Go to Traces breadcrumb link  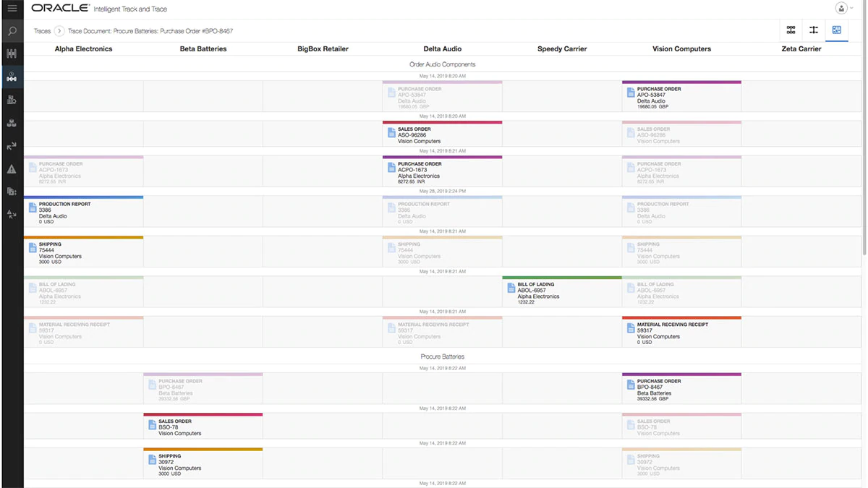(x=42, y=31)
